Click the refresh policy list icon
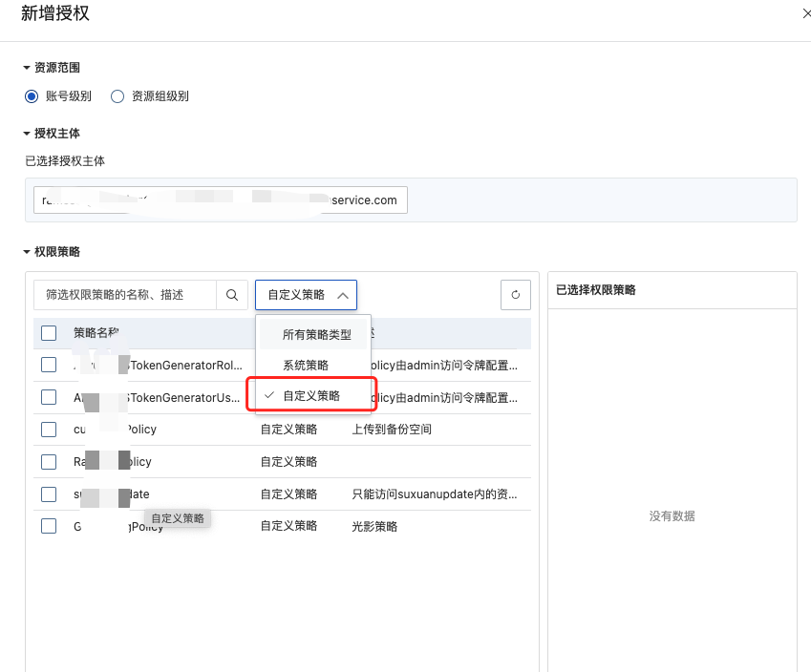Screen dimensions: 811x672 (515, 295)
